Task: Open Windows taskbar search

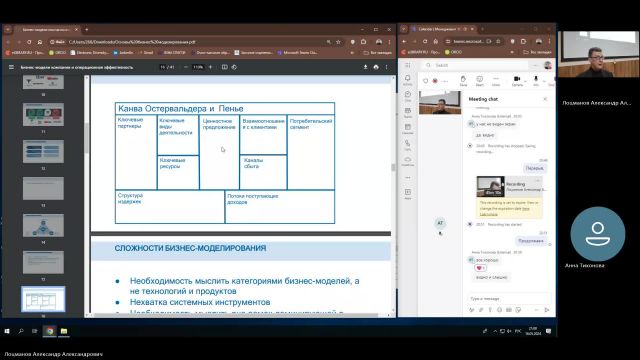Action: coord(21,331)
